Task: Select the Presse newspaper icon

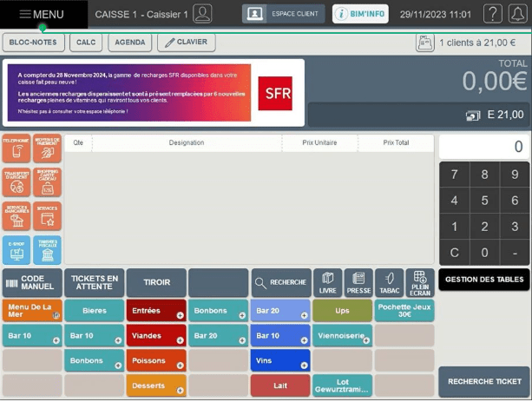Action: point(358,283)
